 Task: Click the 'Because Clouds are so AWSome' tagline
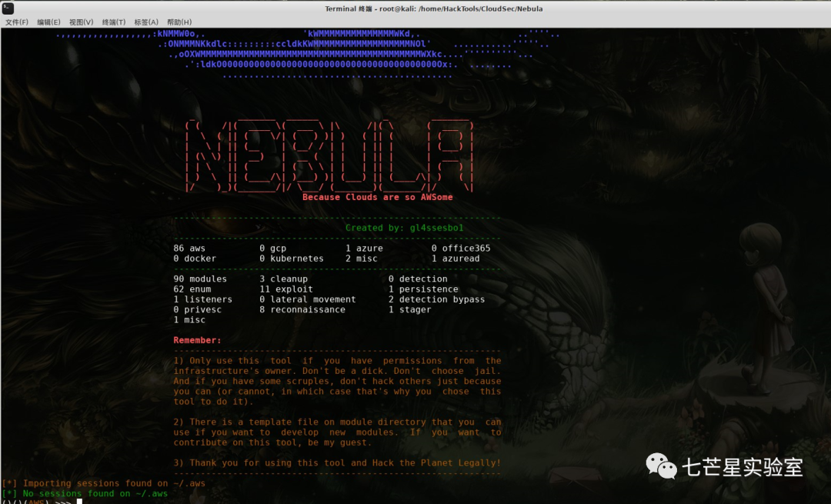click(x=377, y=197)
